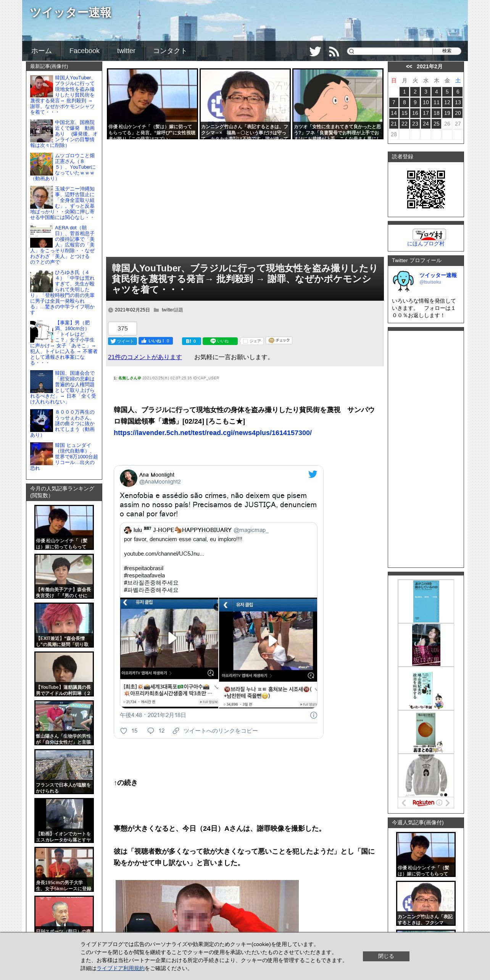Open 中国北京、国務院近くで爆発 sidebar article
This screenshot has width=490, height=980.
pos(64,134)
